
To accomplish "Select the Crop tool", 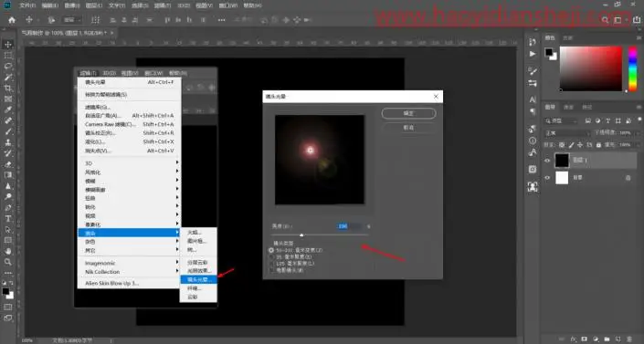I will 8,88.
